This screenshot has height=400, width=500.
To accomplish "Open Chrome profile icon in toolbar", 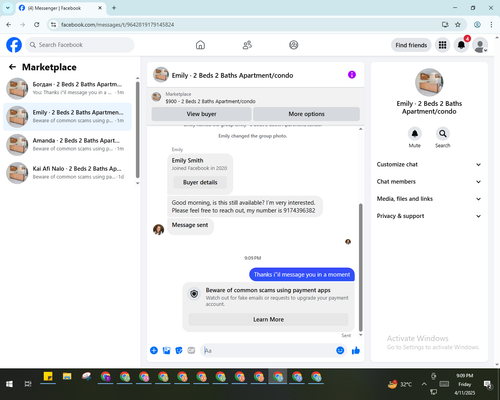I will point(477,25).
